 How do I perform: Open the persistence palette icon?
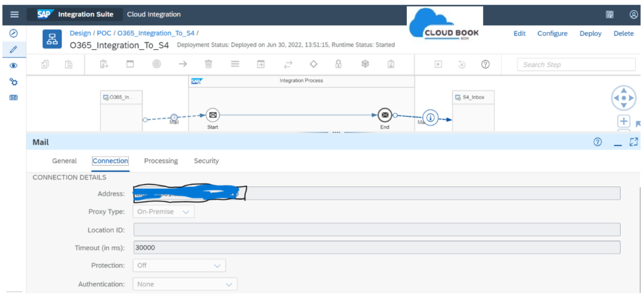(x=365, y=64)
